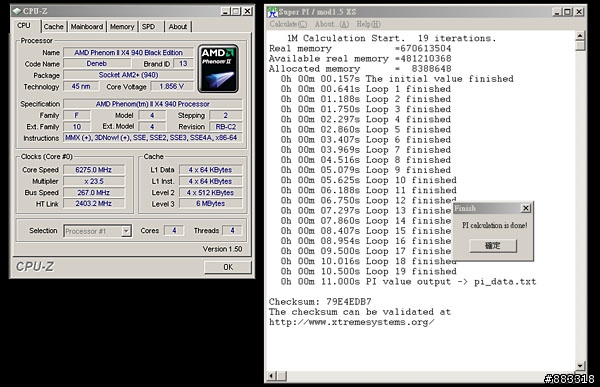Switch to the Cache tab in CPU-Z
The height and width of the screenshot is (387, 600).
tap(53, 26)
